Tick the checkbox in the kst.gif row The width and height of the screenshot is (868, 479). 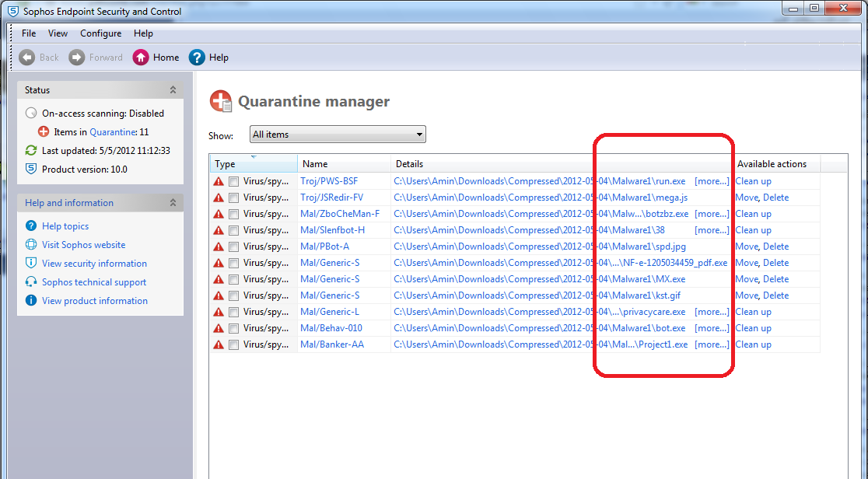[233, 295]
